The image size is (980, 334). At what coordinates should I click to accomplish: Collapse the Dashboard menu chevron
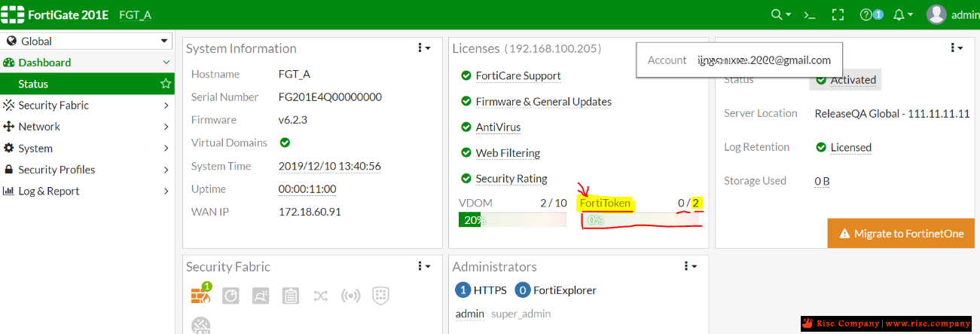(x=166, y=63)
